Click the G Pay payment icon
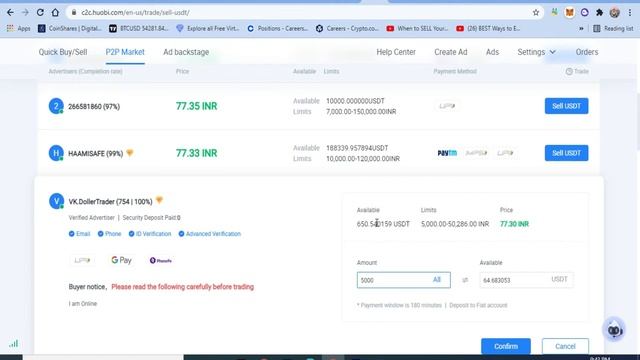 pyautogui.click(x=121, y=260)
